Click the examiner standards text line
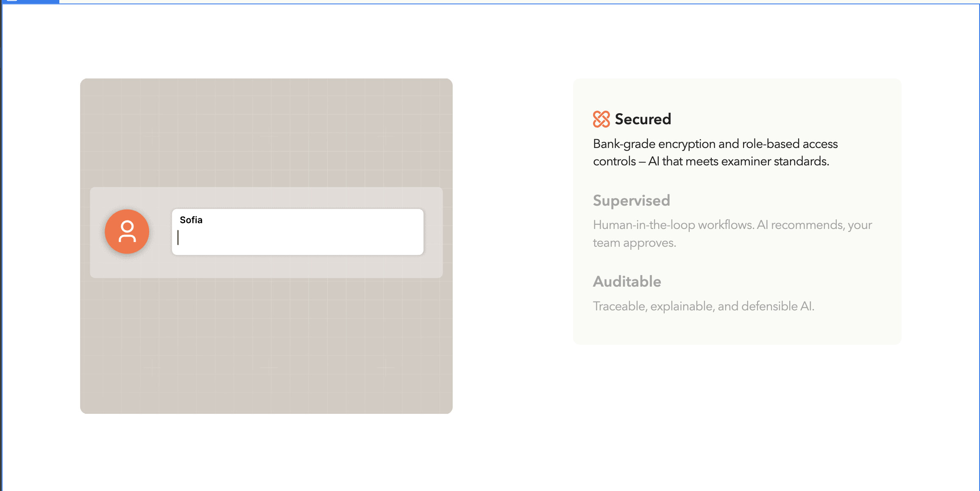 coord(711,162)
